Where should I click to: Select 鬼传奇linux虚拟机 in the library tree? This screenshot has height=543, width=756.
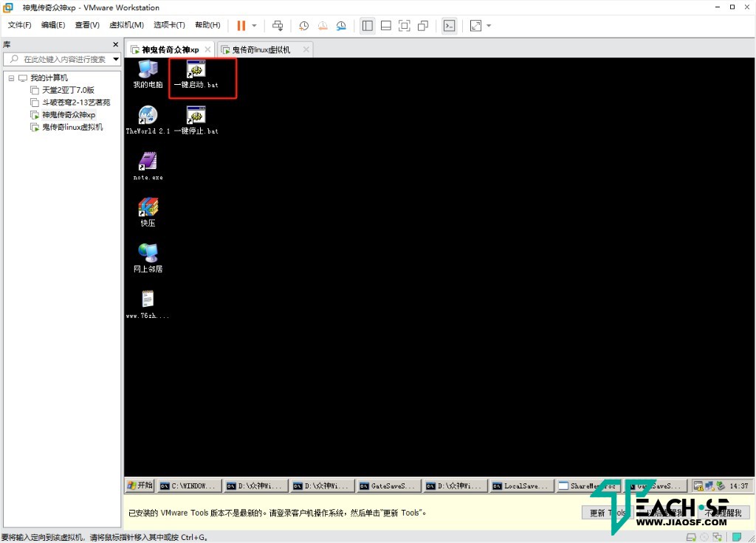click(72, 127)
